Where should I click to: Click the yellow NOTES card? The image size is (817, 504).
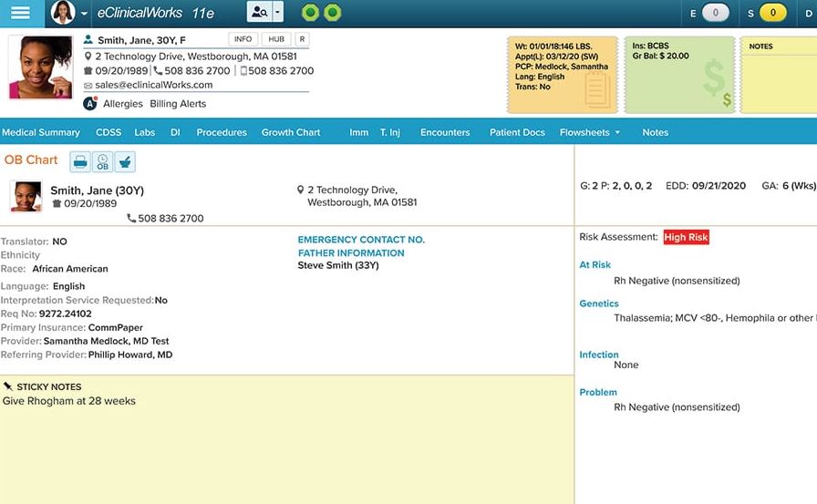779,75
